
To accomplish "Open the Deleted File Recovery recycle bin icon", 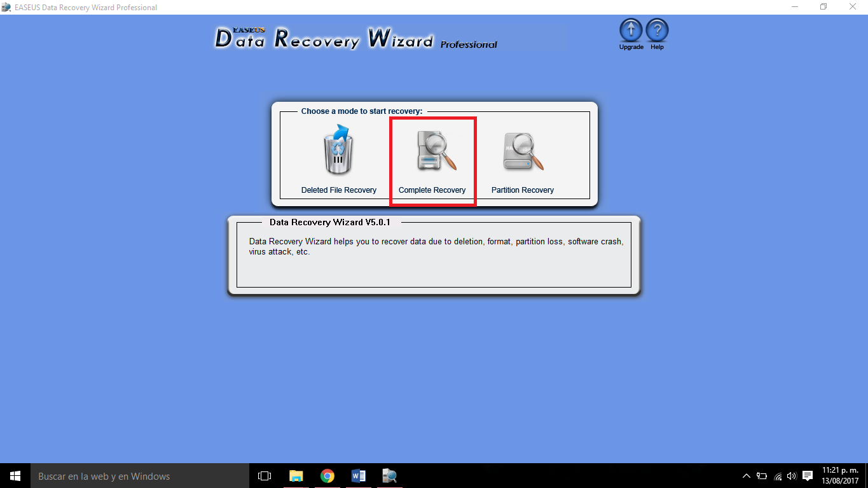I will [339, 150].
